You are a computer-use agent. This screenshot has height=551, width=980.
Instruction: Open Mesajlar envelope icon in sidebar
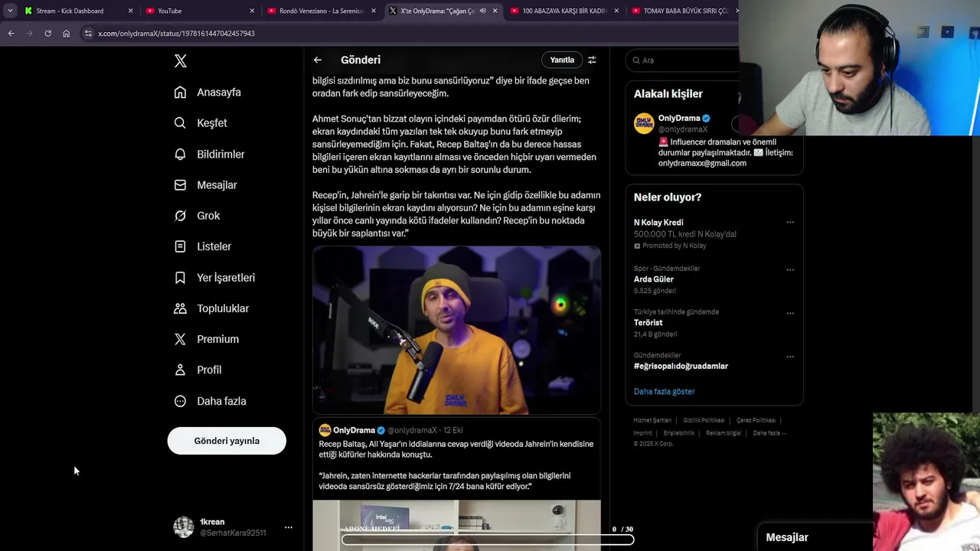(180, 185)
